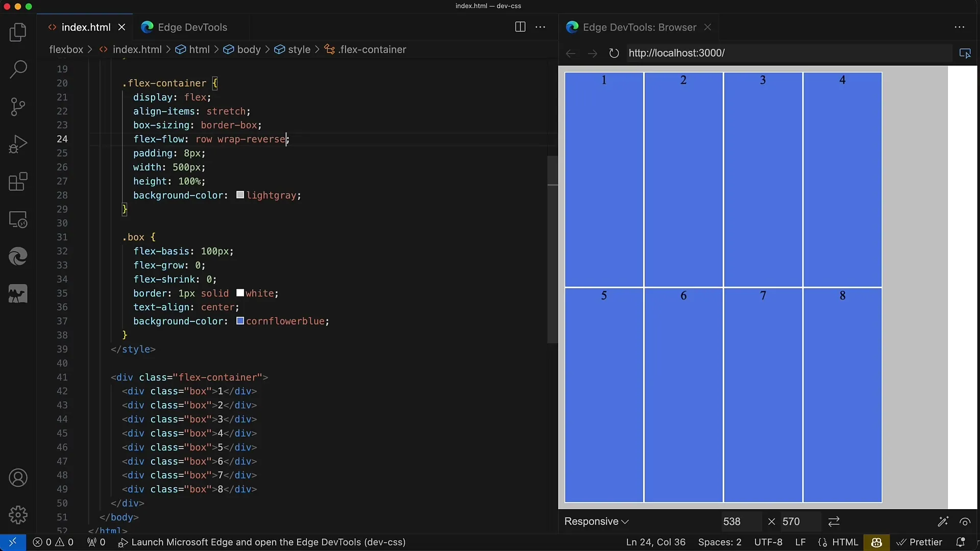Open the notifications bell
Viewport: 980px width, 551px height.
coord(960,542)
